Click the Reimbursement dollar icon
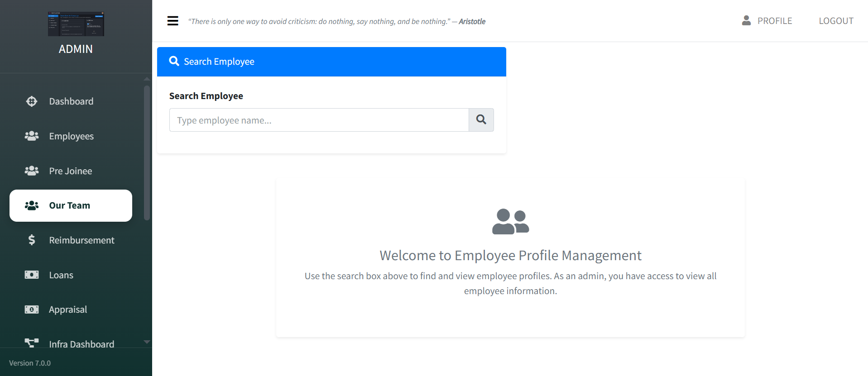The width and height of the screenshot is (868, 376). pyautogui.click(x=32, y=240)
